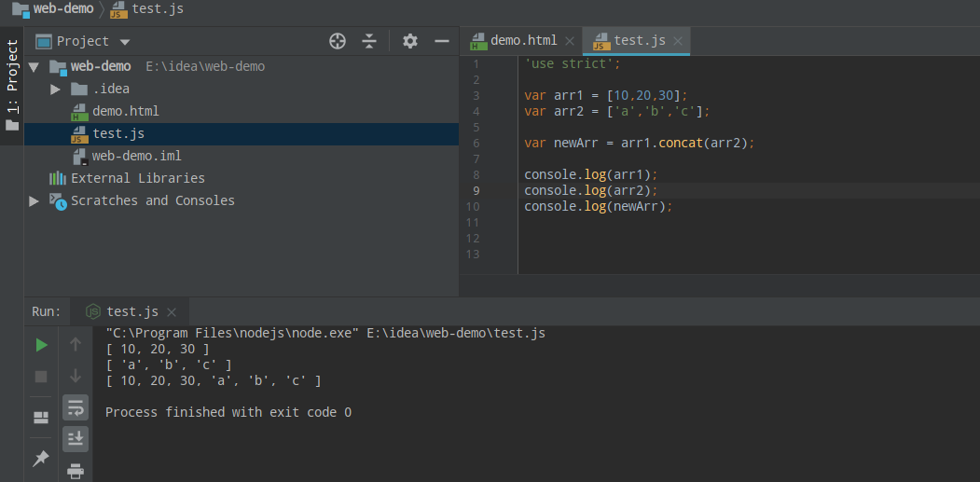The image size is (980, 482).
Task: Click line number 9 in editor gutter
Action: coord(476,191)
